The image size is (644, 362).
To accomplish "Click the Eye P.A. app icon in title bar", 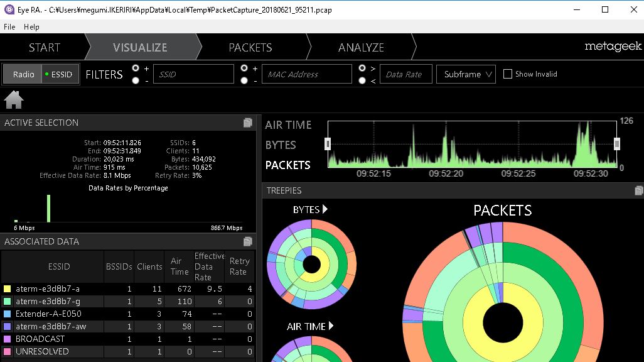I will (9, 9).
